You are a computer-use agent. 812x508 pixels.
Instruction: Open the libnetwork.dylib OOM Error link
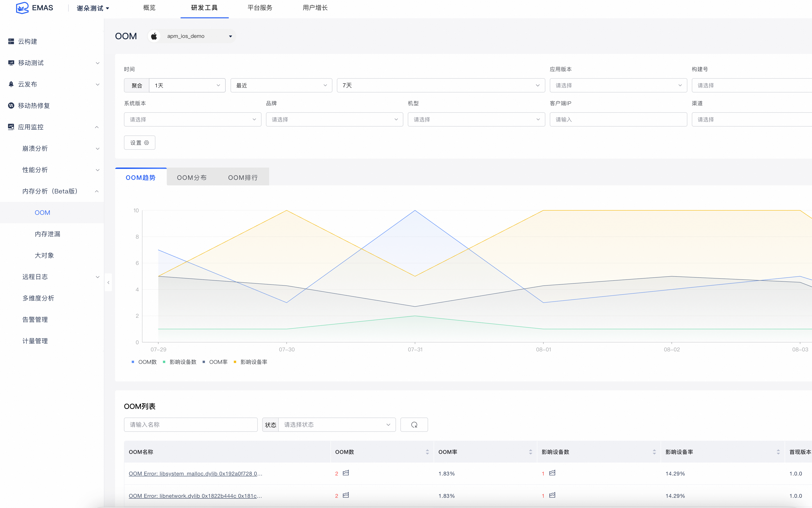(x=195, y=496)
